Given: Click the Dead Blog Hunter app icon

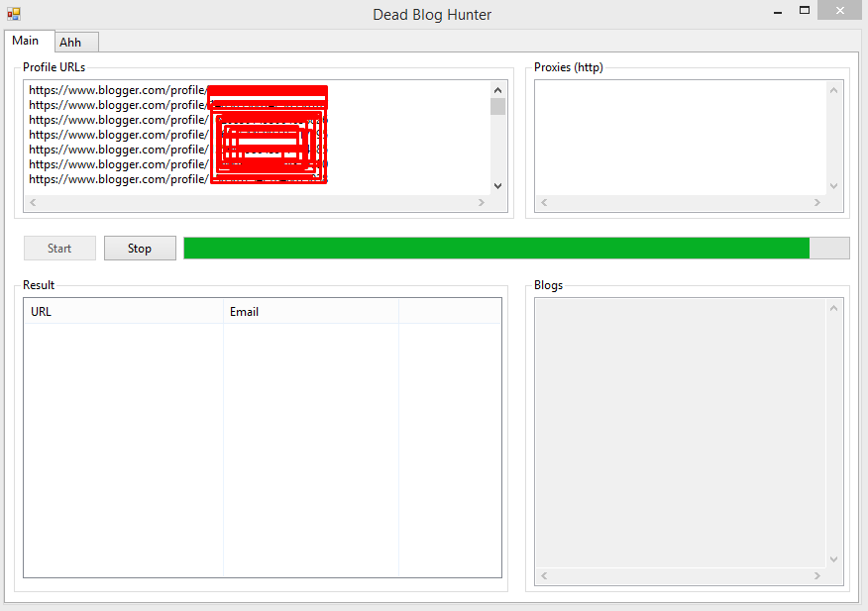Looking at the screenshot, I should point(14,13).
